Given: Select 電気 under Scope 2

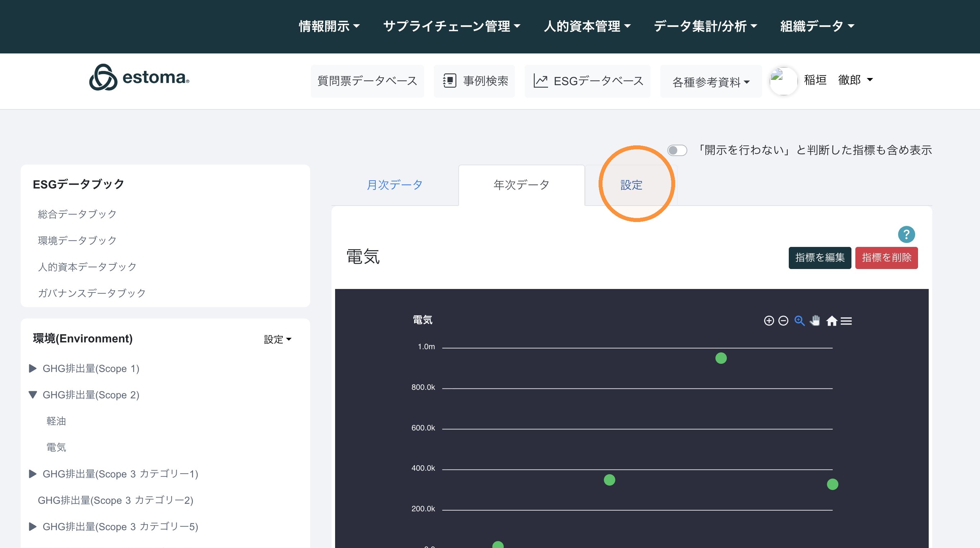Looking at the screenshot, I should click(56, 447).
